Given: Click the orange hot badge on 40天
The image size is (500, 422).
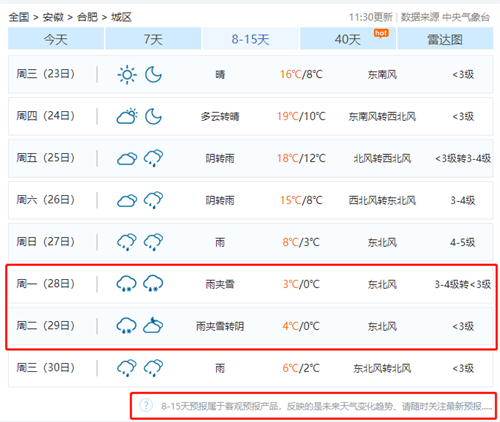Looking at the screenshot, I should pyautogui.click(x=381, y=33).
